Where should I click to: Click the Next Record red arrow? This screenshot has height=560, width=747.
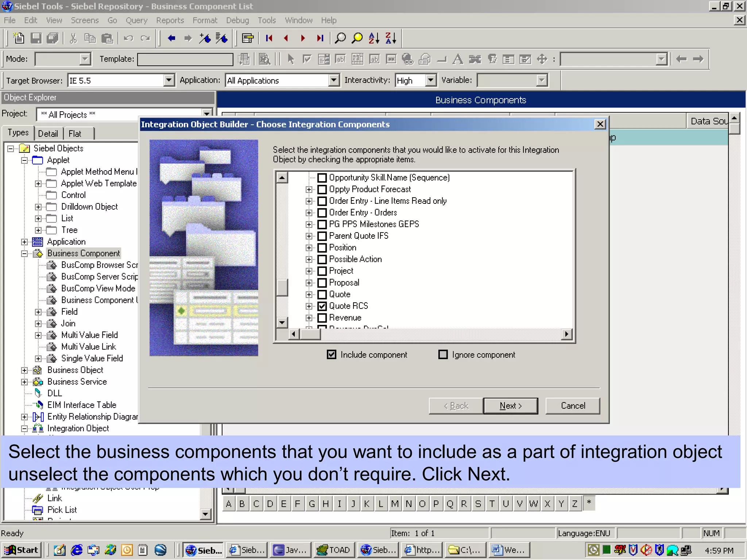(303, 38)
